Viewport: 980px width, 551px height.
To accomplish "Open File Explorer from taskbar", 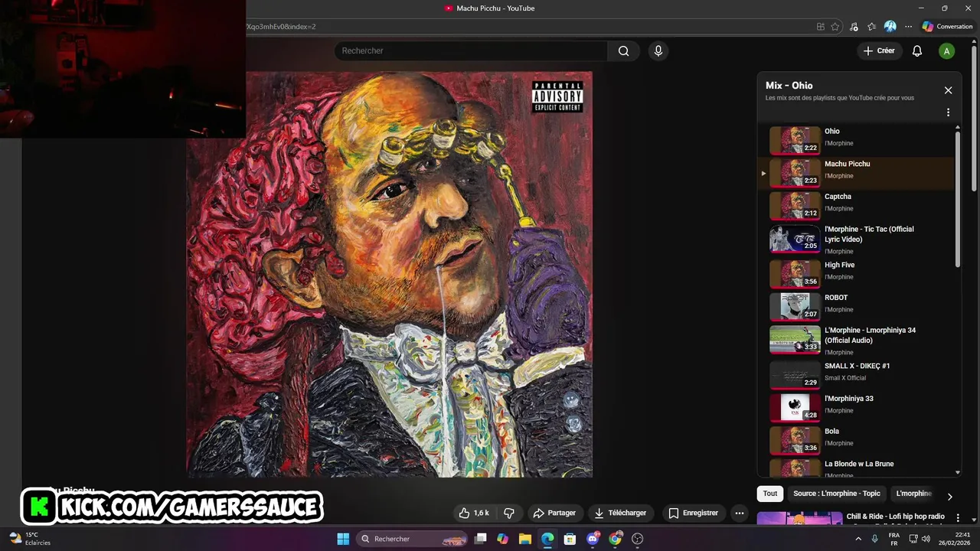I will click(524, 539).
